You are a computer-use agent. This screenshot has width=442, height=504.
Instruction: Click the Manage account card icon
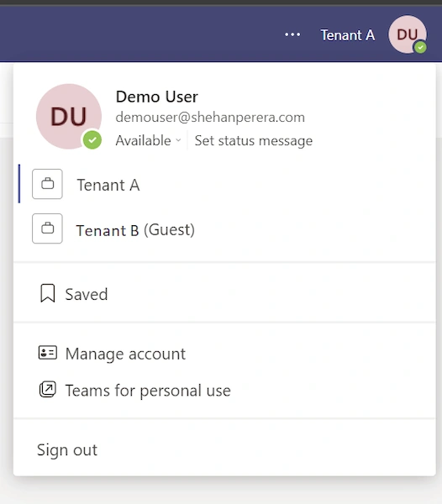pyautogui.click(x=48, y=353)
